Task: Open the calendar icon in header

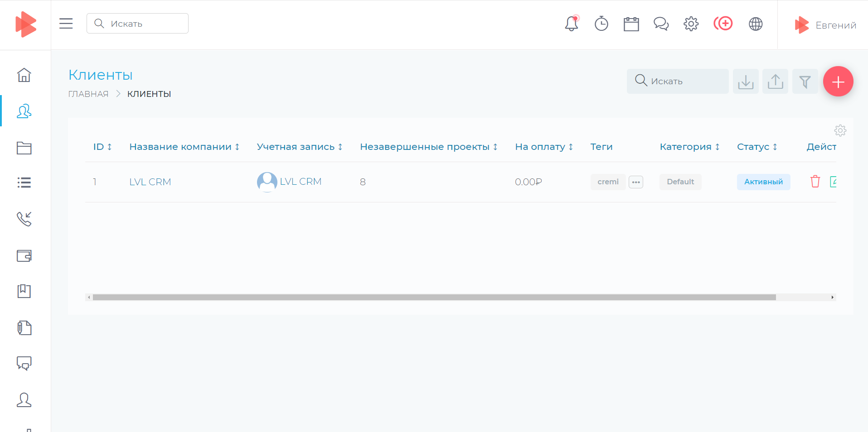Action: click(x=631, y=24)
